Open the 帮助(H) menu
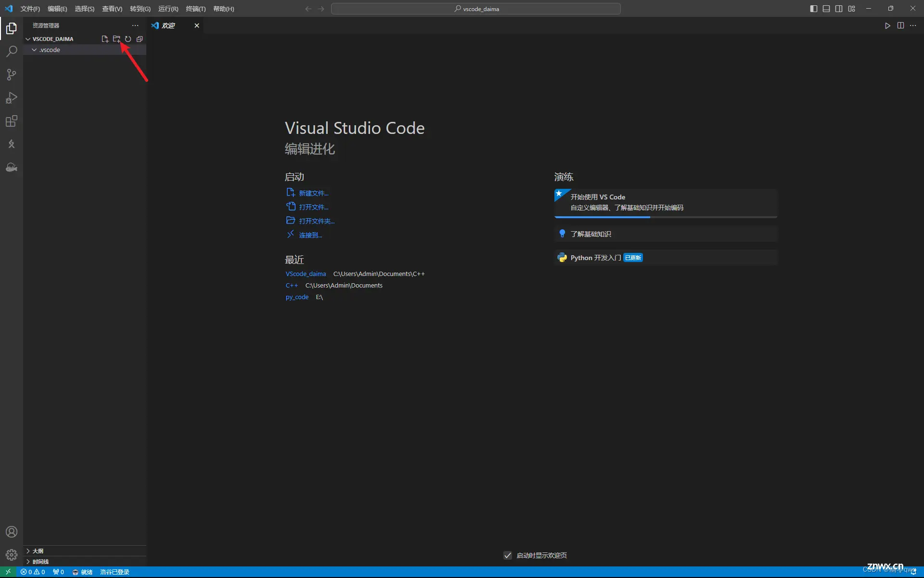The image size is (924, 578). 223,9
